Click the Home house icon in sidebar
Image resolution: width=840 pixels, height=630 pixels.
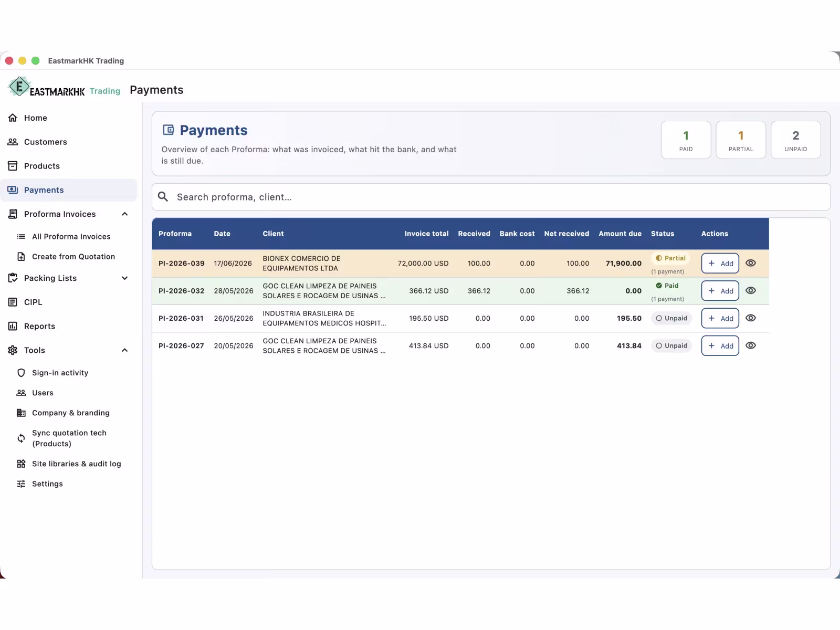point(13,118)
